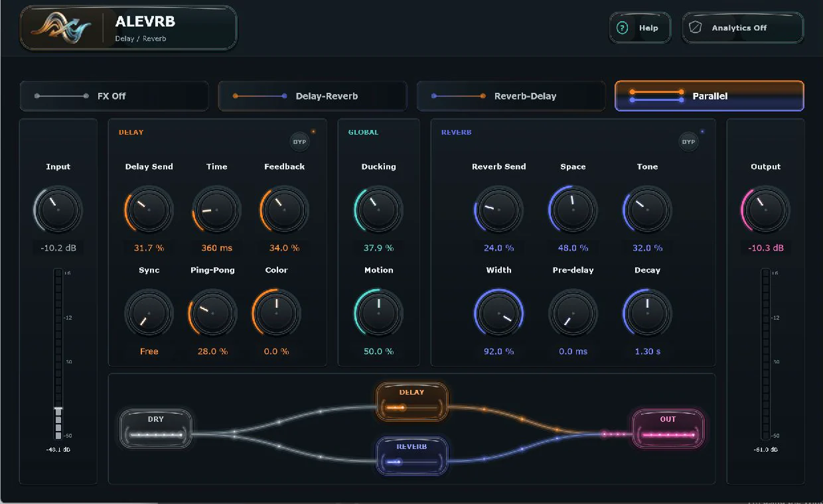Click the Delay Send knob
This screenshot has height=504, width=823.
(x=149, y=210)
